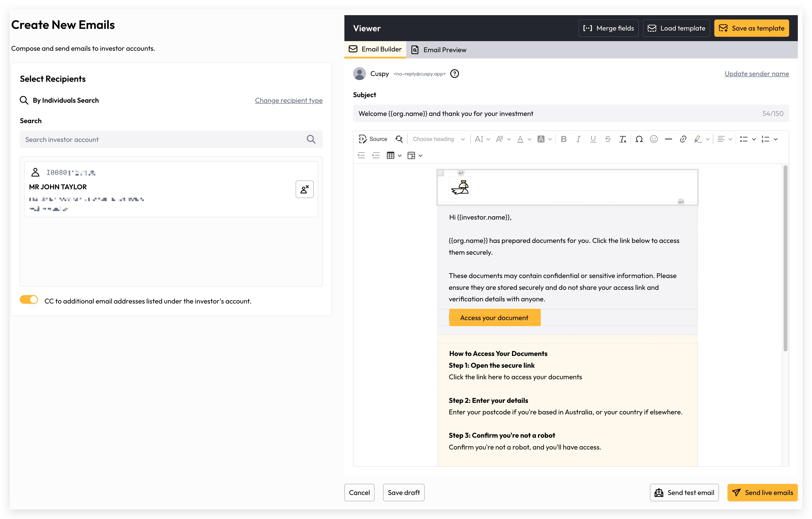Viewport: 812px width, 519px height.
Task: Toggle CC to additional email addresses
Action: point(29,299)
